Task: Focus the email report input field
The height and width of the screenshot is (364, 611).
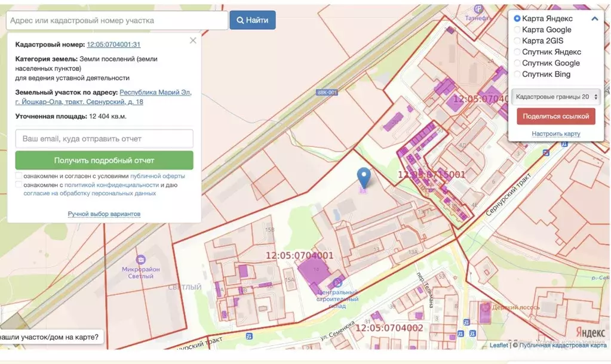Action: tap(104, 138)
